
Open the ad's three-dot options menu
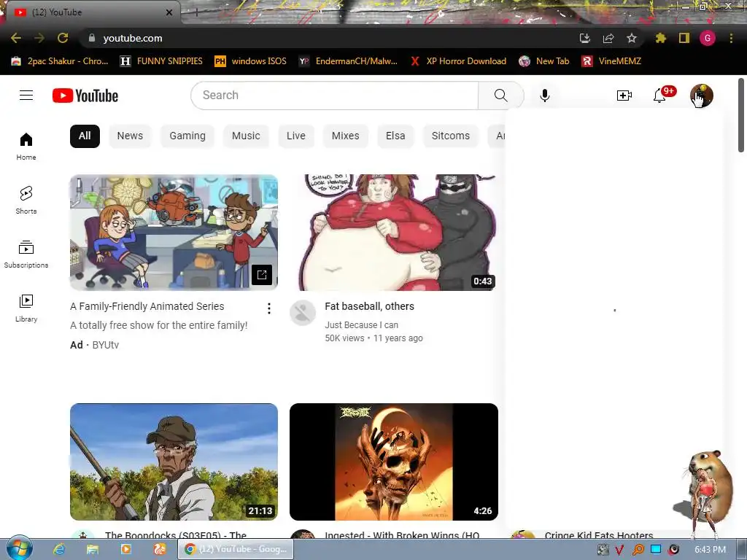[269, 308]
